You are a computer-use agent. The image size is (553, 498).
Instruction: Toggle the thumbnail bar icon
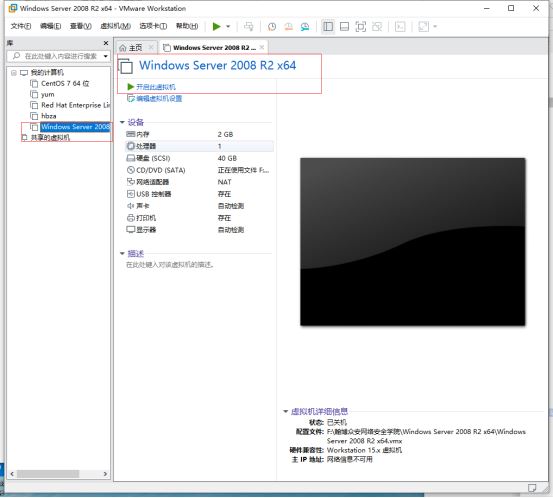[344, 27]
